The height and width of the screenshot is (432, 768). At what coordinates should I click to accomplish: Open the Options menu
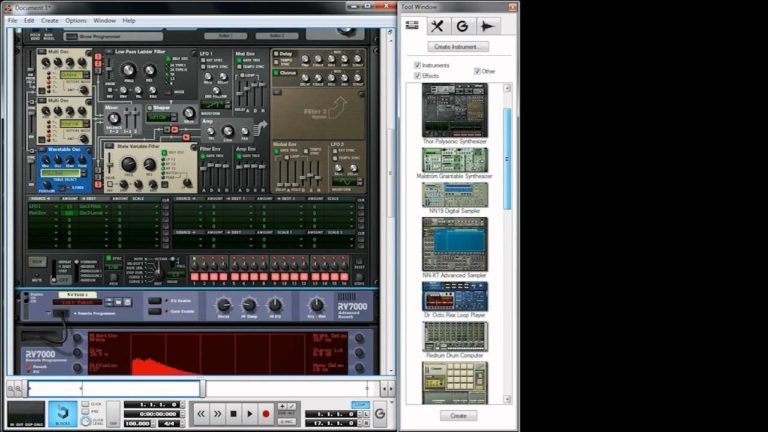pyautogui.click(x=76, y=20)
